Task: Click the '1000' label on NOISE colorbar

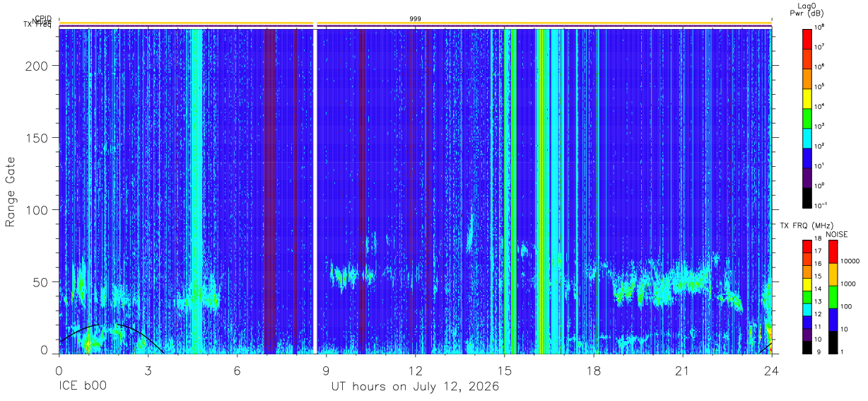Action: (848, 284)
